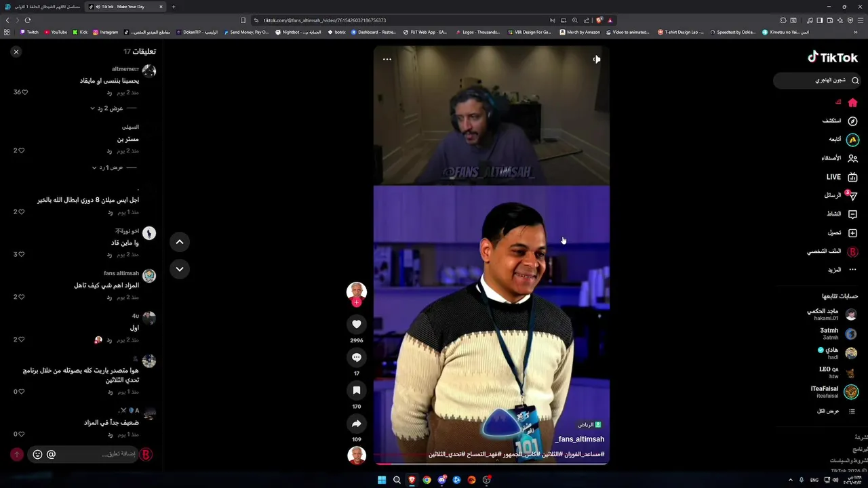This screenshot has height=488, width=868.
Task: Go to previous video with up arrow
Action: click(180, 242)
